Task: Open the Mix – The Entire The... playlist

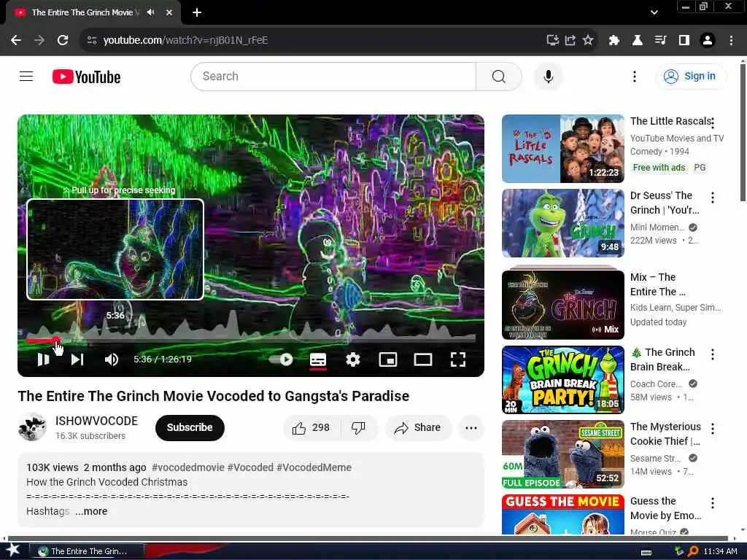Action: coord(562,304)
